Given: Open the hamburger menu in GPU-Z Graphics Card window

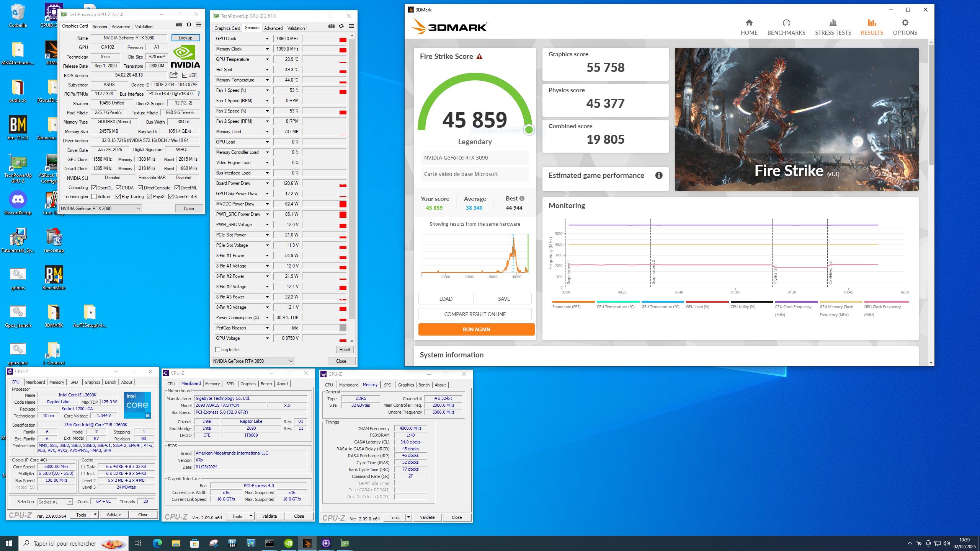Looking at the screenshot, I should pyautogui.click(x=199, y=25).
